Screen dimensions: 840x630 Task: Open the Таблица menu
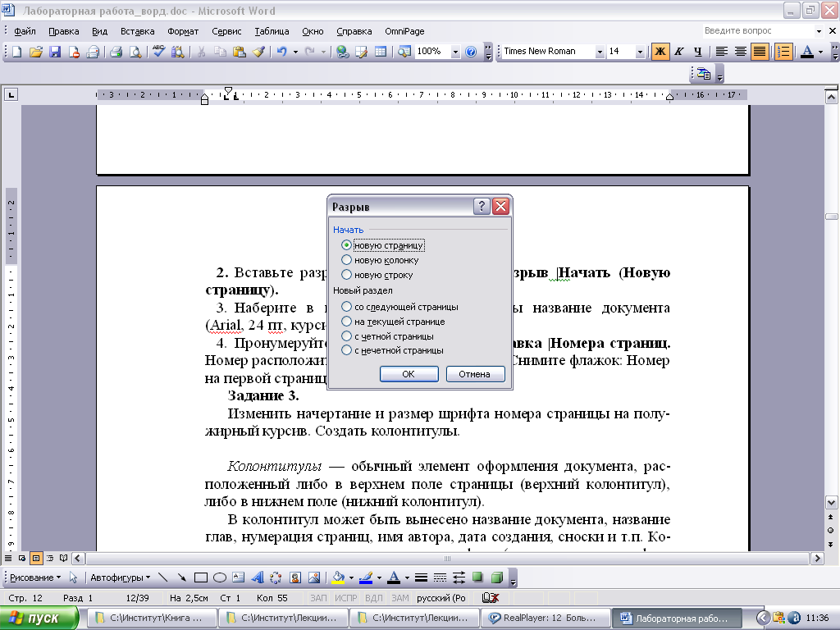(272, 31)
